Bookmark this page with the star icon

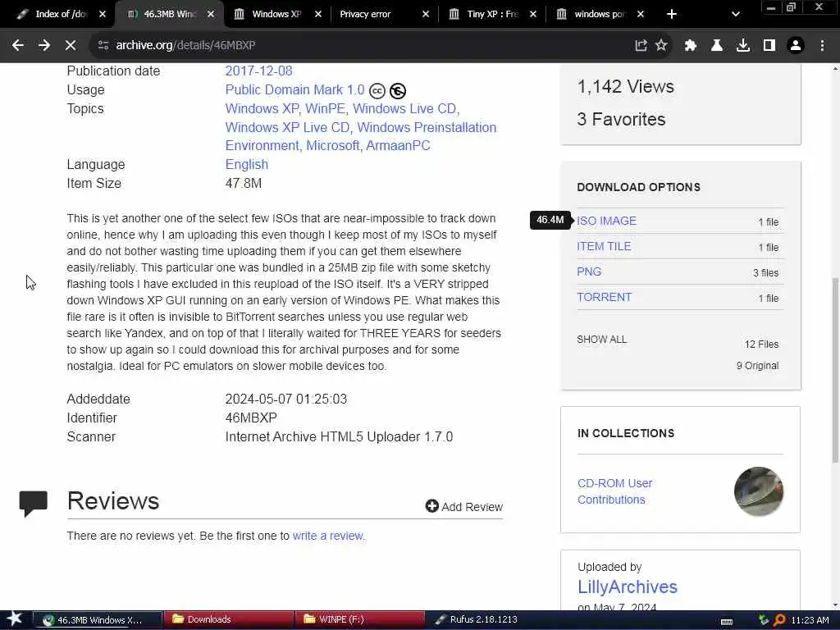(x=662, y=46)
